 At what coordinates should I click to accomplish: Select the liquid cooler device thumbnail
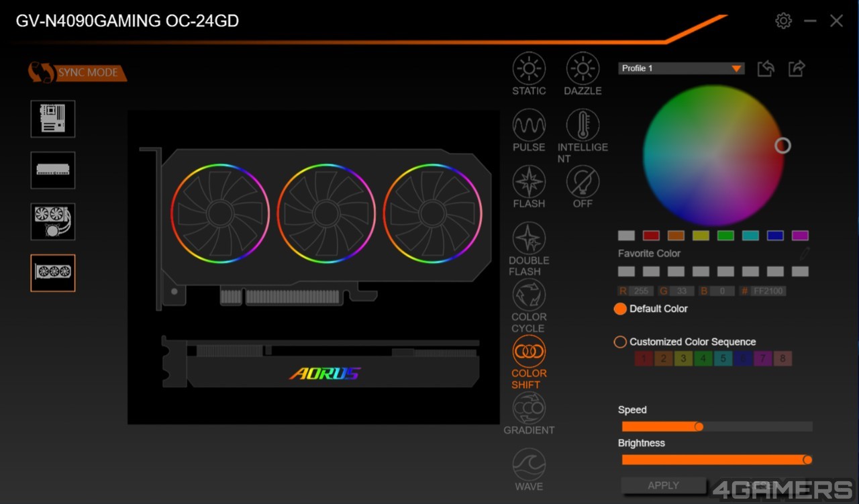[x=53, y=221]
